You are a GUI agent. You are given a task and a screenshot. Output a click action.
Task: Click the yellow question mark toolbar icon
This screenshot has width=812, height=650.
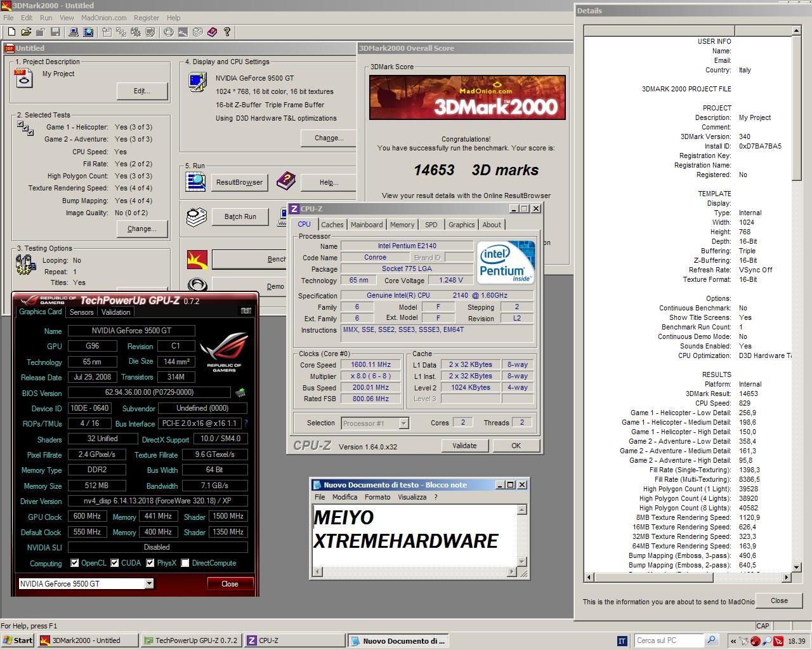tap(227, 32)
